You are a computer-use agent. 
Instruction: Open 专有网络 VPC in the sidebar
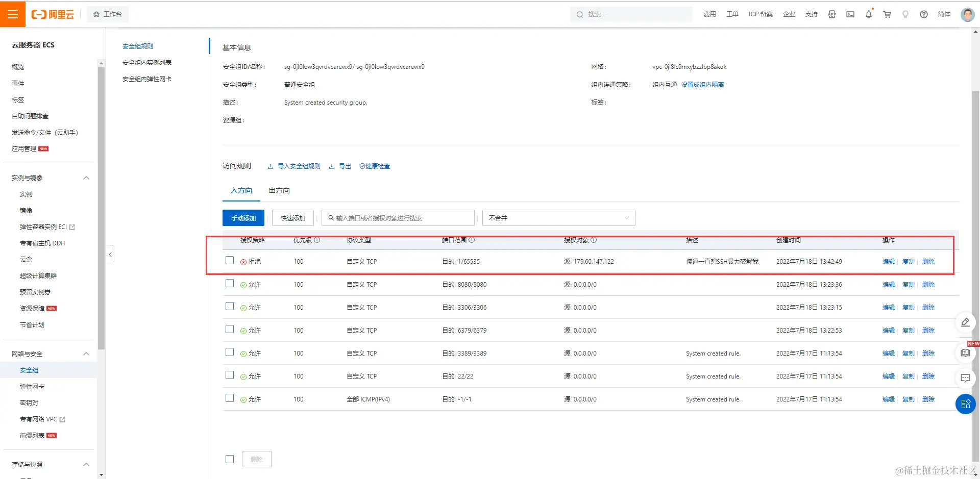click(x=42, y=419)
